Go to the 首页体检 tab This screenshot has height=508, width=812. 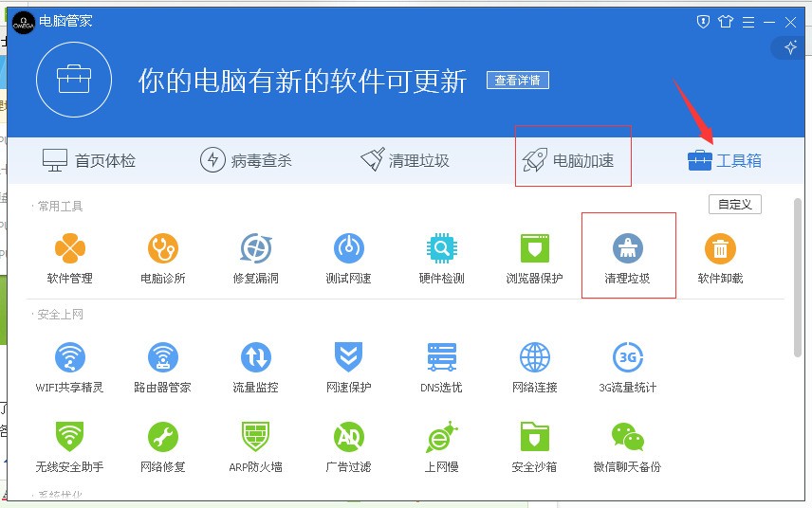(89, 160)
